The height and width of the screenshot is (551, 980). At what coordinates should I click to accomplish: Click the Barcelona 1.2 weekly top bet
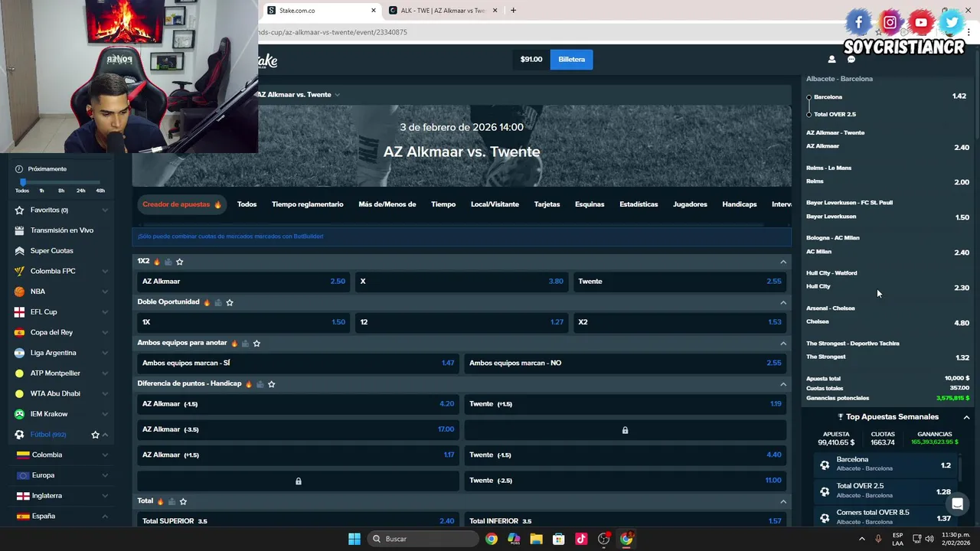pyautogui.click(x=886, y=465)
